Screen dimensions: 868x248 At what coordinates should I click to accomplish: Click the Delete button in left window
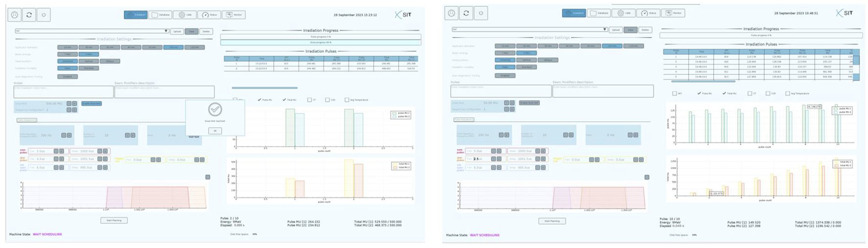click(206, 31)
